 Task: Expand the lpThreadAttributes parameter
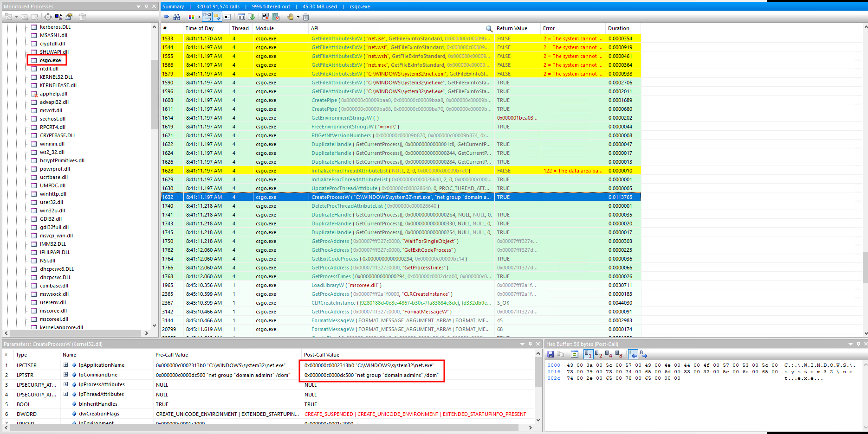click(x=66, y=394)
